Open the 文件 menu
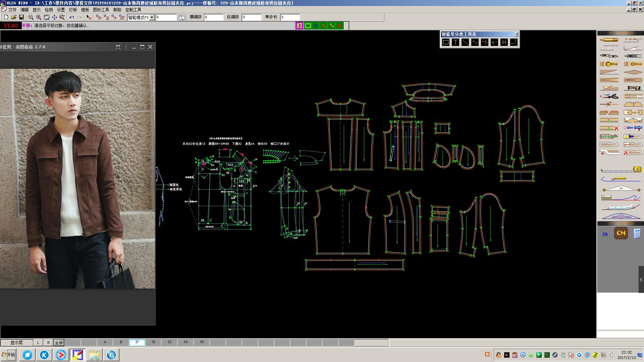This screenshot has height=362, width=644. [12, 10]
